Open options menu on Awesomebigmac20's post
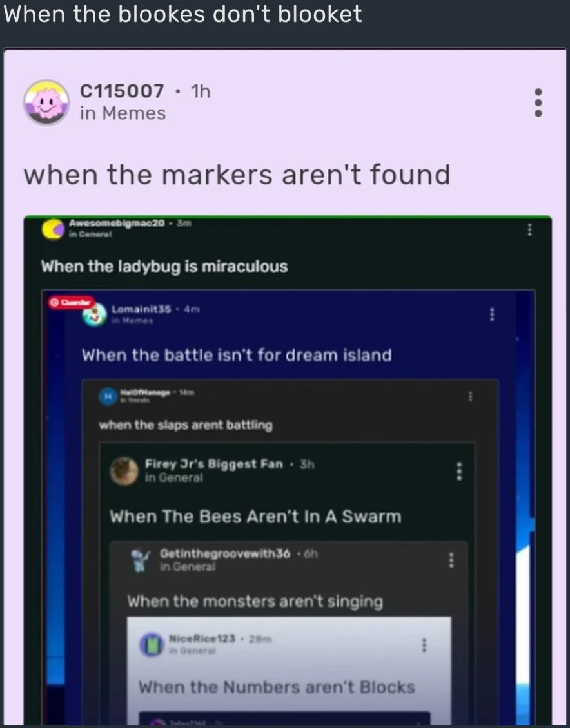Image resolution: width=570 pixels, height=728 pixels. (529, 229)
